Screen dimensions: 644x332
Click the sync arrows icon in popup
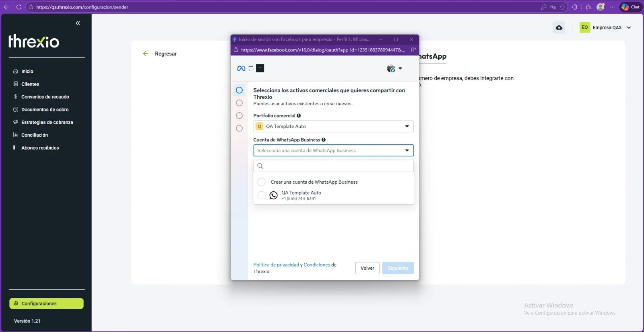pos(251,68)
